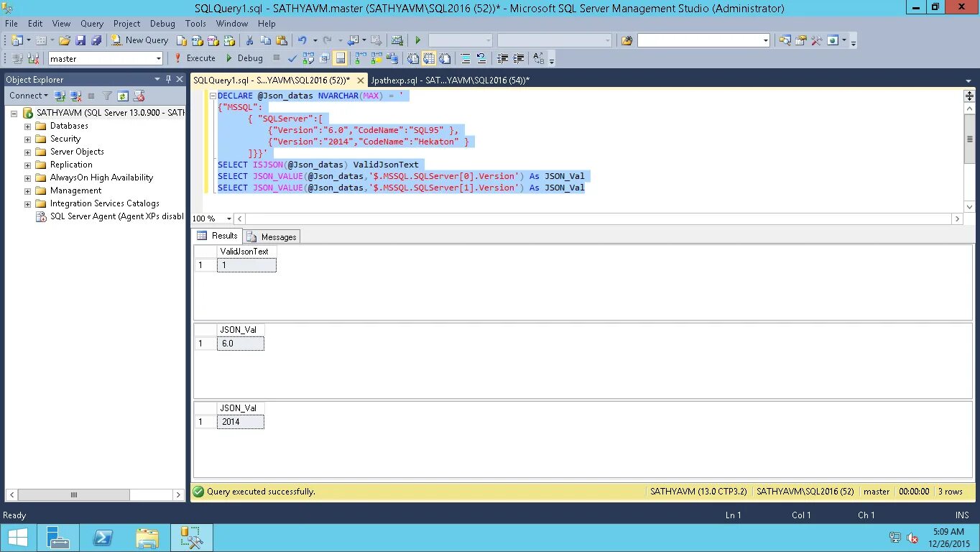Viewport: 980px width, 552px height.
Task: Click the Parse checkmark icon
Action: coord(292,58)
